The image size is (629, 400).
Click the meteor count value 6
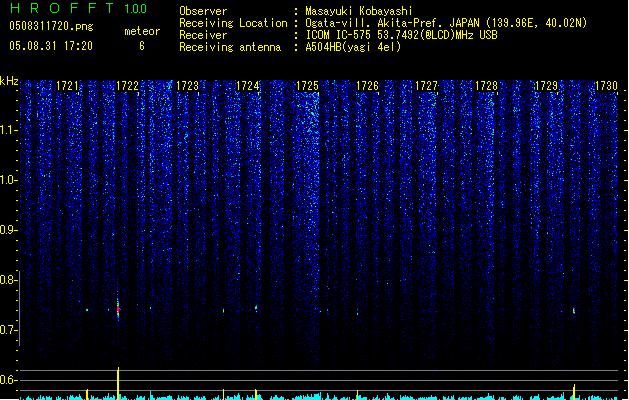coord(142,46)
